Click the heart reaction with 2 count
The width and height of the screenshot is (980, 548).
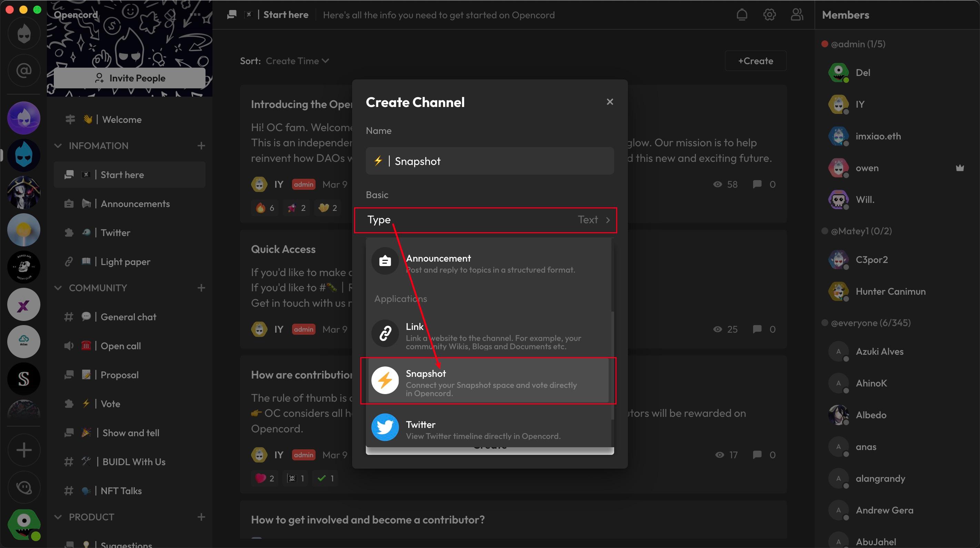(265, 478)
